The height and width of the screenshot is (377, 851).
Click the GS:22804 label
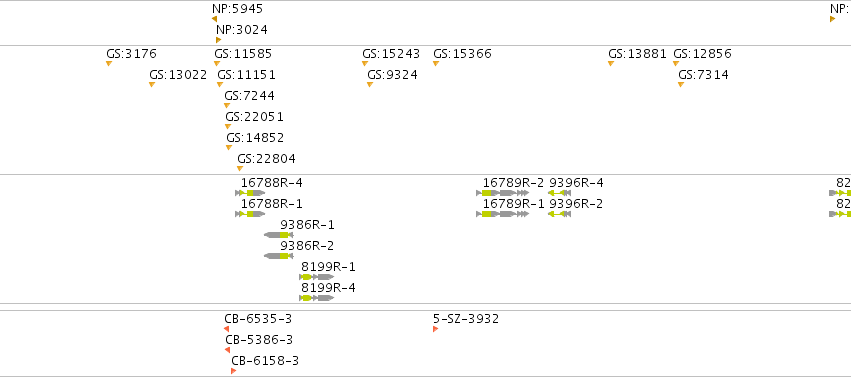(266, 159)
